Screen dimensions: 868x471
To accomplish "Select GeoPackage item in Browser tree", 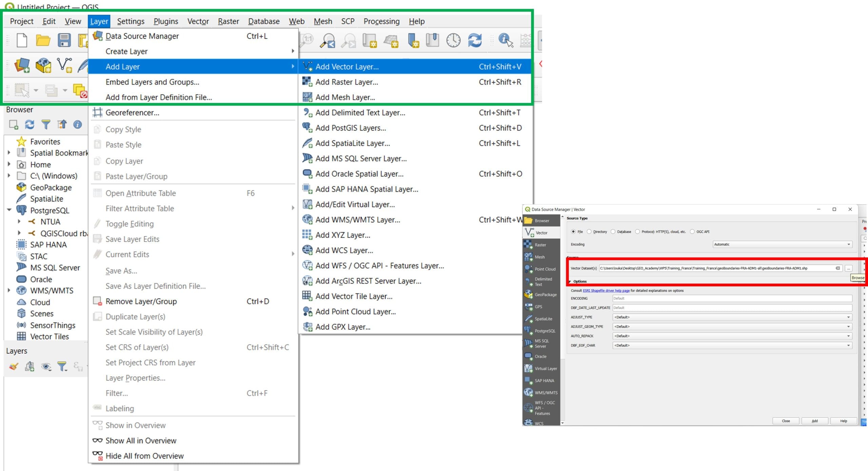I will [44, 187].
